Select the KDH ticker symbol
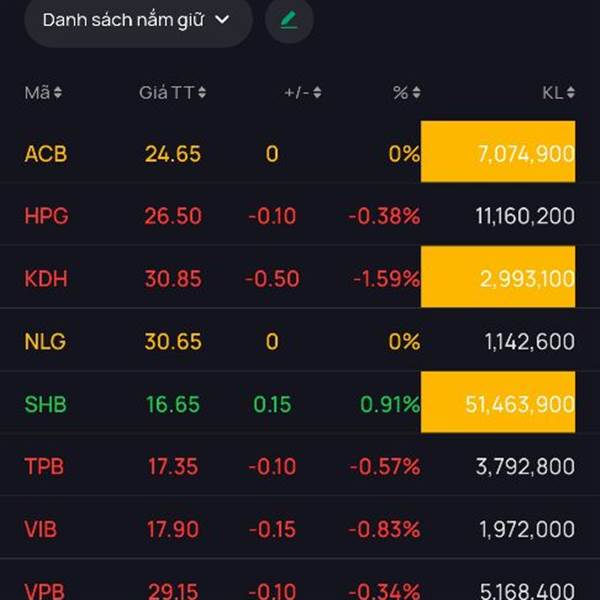Image resolution: width=600 pixels, height=600 pixels. [x=46, y=278]
